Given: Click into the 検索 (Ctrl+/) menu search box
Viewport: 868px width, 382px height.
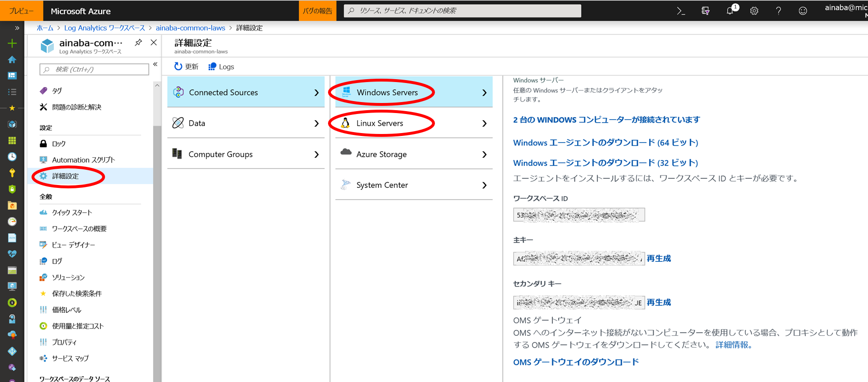Looking at the screenshot, I should tap(94, 70).
